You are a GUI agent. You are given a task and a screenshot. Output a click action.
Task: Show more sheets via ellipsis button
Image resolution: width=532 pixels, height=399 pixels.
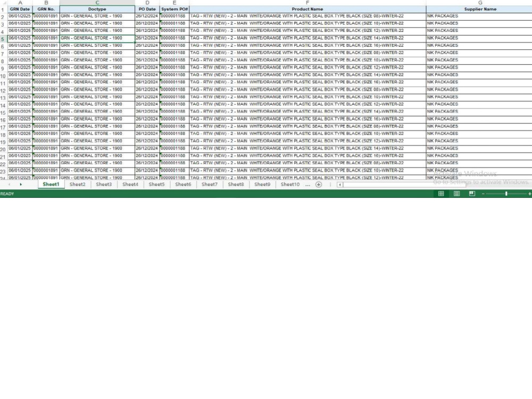click(307, 185)
